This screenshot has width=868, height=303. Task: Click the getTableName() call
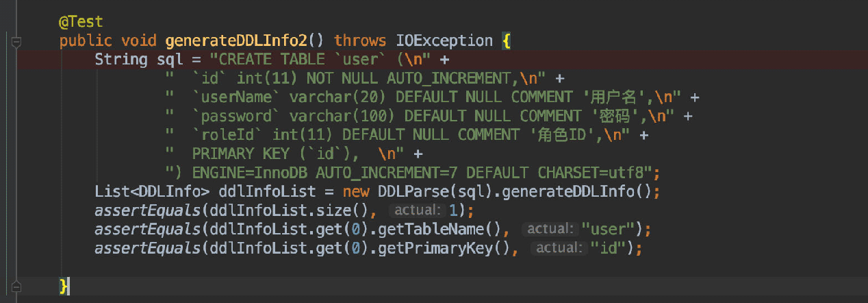[x=441, y=228]
